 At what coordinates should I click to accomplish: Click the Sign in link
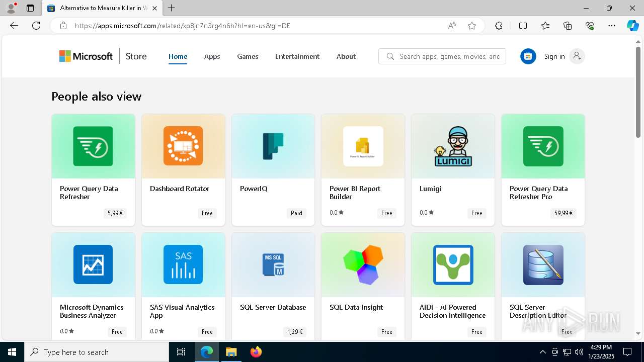coord(554,56)
